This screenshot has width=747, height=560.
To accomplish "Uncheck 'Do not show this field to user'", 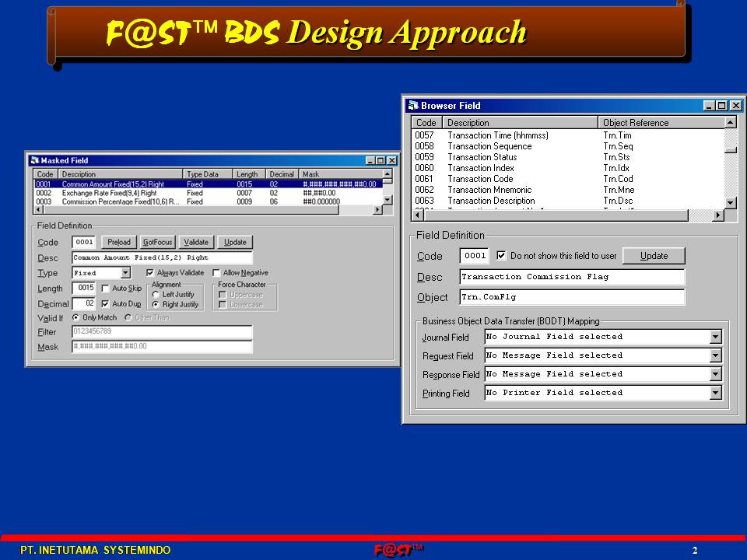I will (501, 255).
